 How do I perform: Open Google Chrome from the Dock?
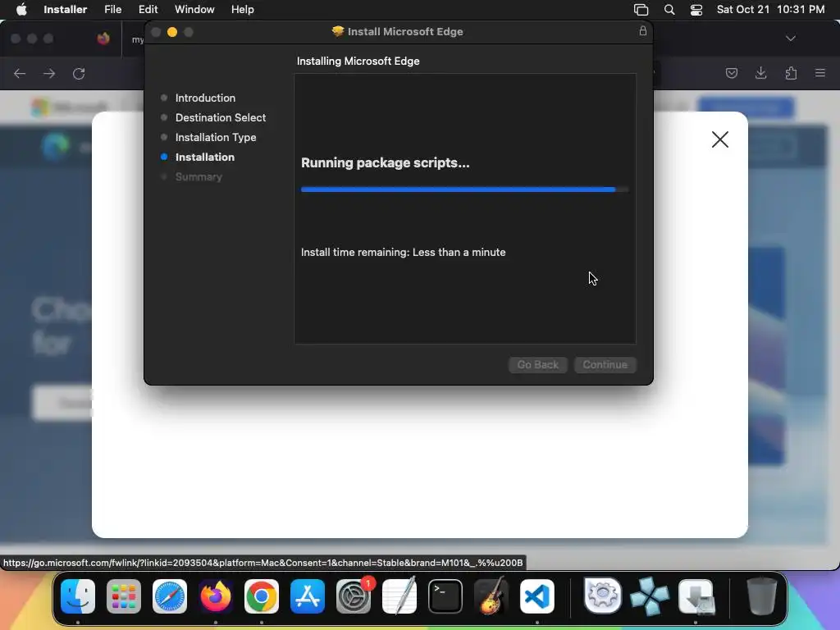click(x=262, y=596)
